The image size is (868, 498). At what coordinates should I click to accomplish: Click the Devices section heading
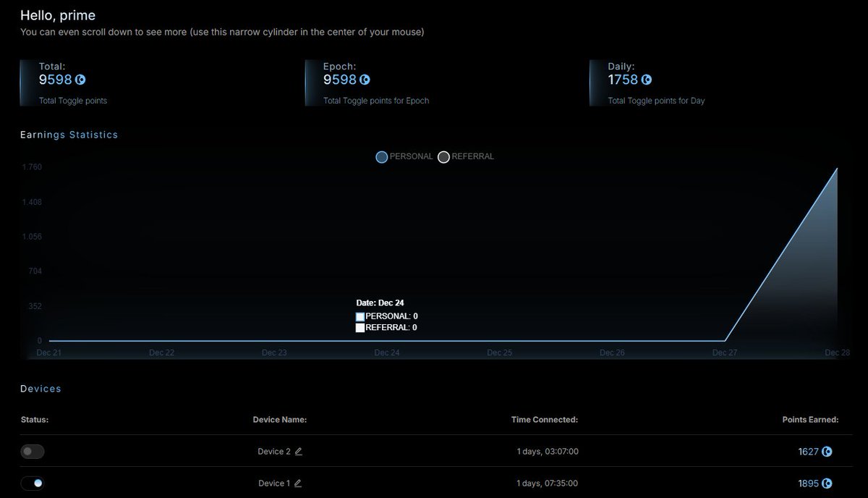41,389
